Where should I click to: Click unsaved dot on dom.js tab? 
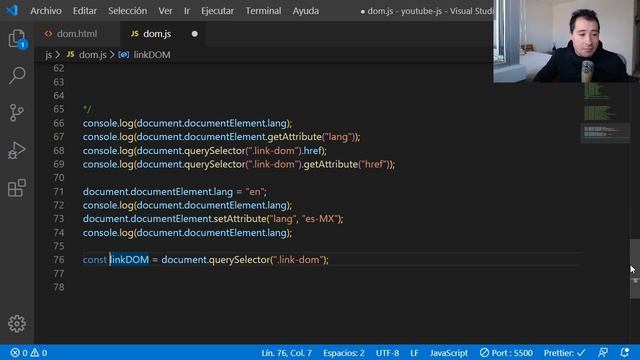[195, 34]
